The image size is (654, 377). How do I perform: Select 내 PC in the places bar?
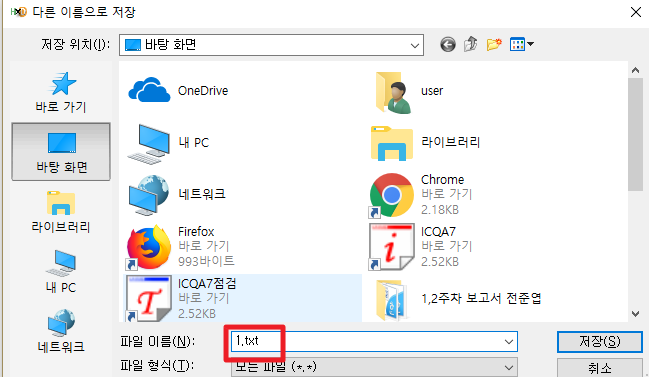coord(61,271)
